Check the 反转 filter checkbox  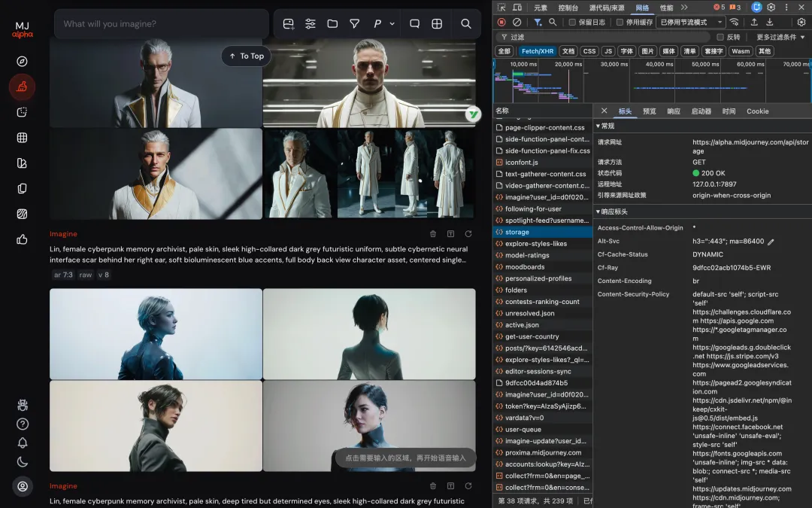tap(720, 37)
